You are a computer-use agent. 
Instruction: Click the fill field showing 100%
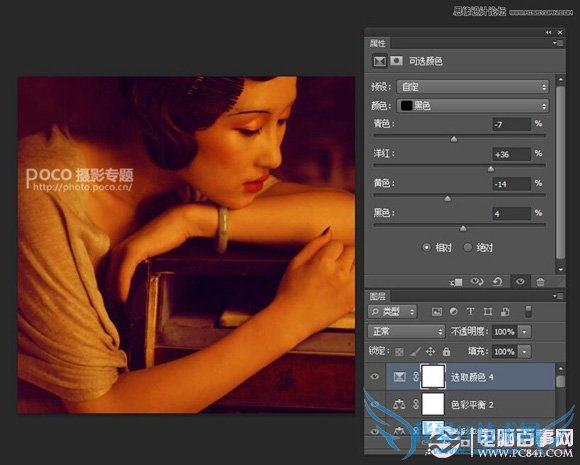coord(505,351)
